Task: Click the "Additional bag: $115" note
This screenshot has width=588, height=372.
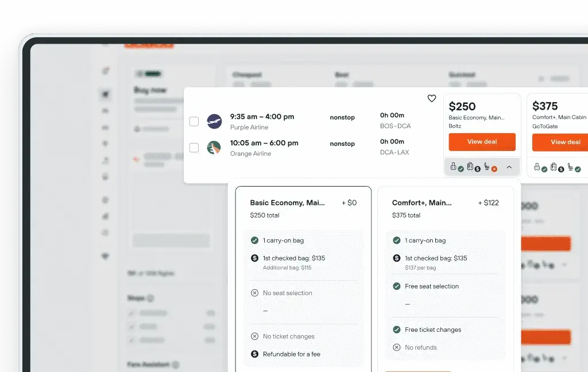Action: click(x=287, y=268)
